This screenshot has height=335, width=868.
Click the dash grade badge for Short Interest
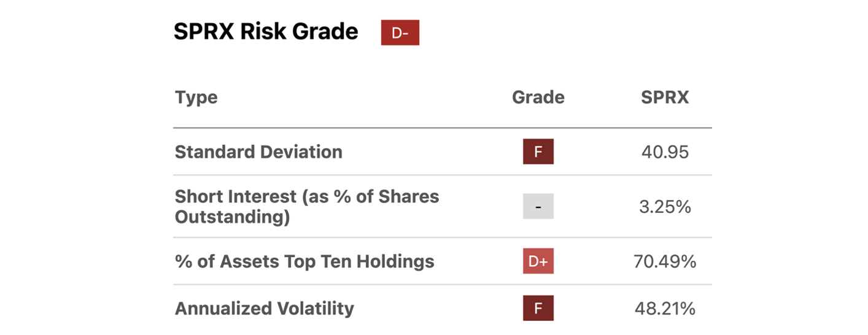coord(538,207)
